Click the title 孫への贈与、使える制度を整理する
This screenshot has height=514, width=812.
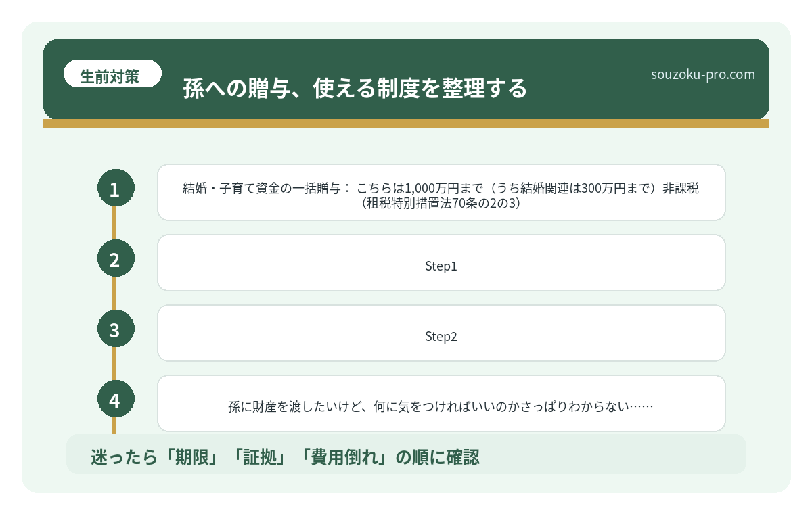(355, 89)
